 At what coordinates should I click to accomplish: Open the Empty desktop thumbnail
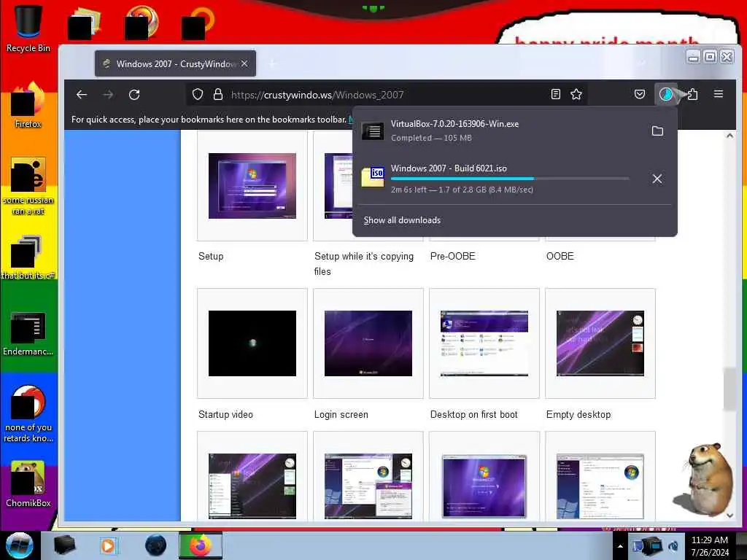coord(600,343)
